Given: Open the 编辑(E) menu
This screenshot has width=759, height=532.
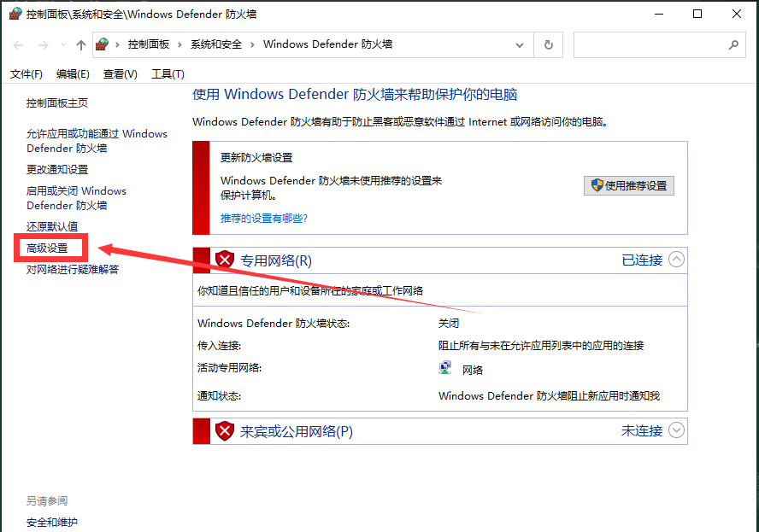Looking at the screenshot, I should 73,74.
